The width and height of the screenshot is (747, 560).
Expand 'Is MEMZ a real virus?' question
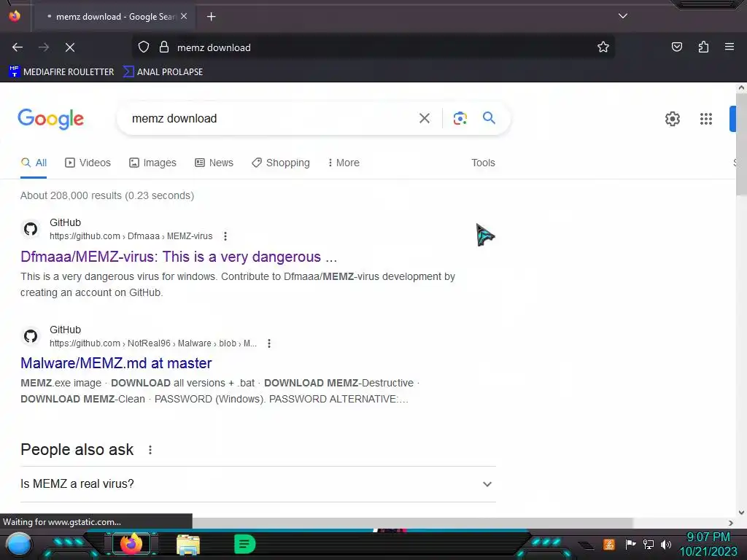pos(258,484)
